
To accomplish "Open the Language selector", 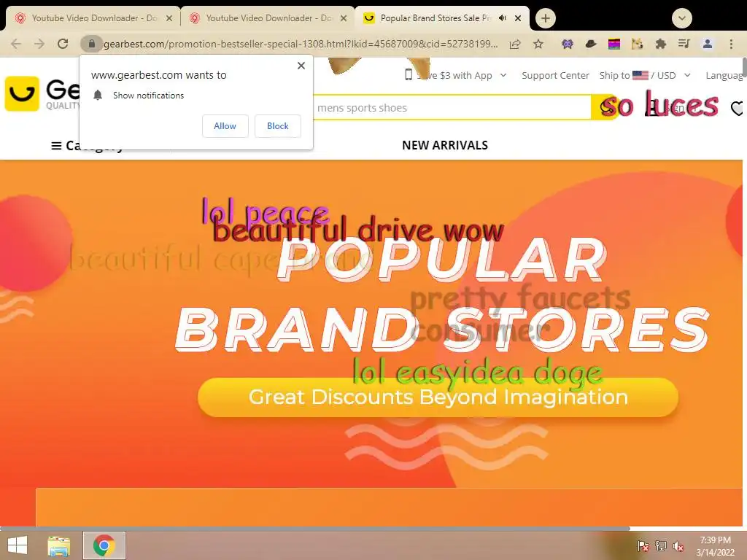I will click(x=724, y=75).
